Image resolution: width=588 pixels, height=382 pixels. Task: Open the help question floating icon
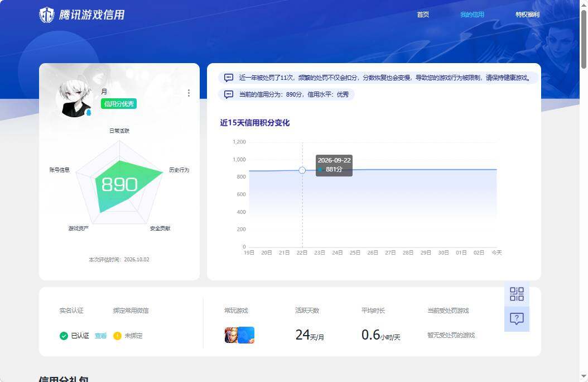click(x=517, y=319)
